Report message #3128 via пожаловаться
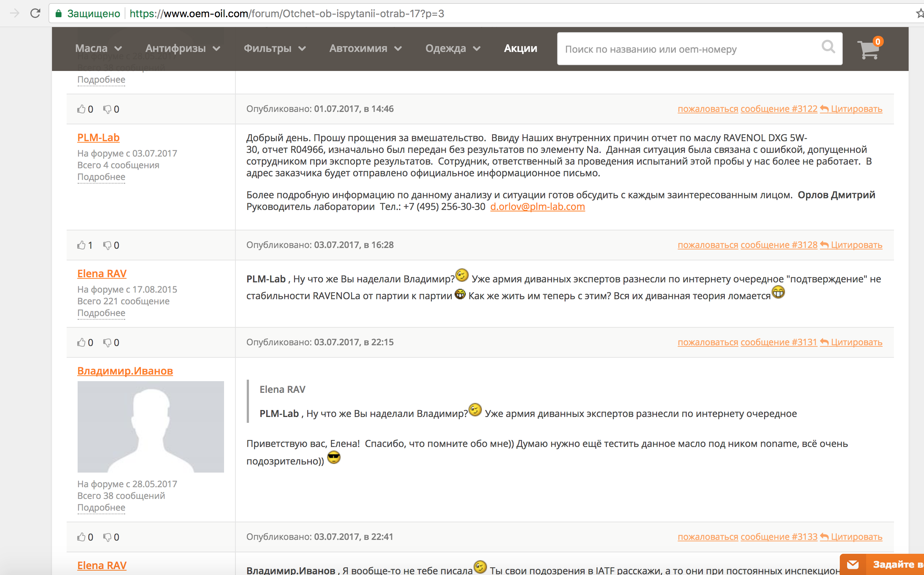This screenshot has width=924, height=575. coord(708,245)
